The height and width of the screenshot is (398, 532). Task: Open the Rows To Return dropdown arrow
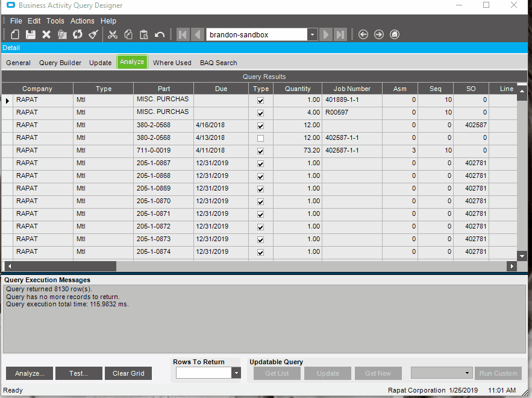coord(236,373)
